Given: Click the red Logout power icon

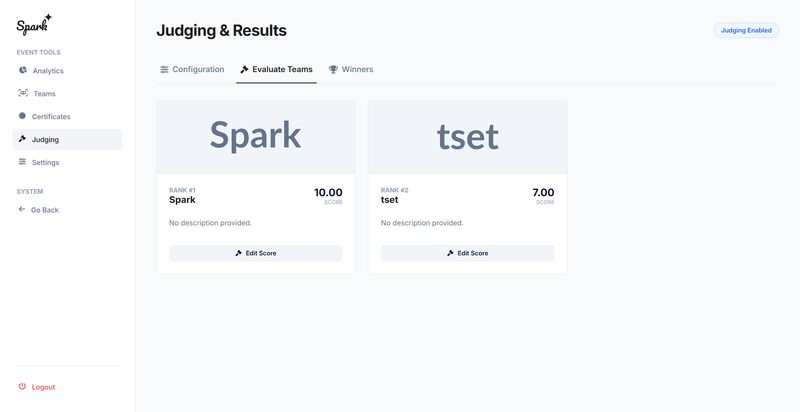Looking at the screenshot, I should point(22,386).
